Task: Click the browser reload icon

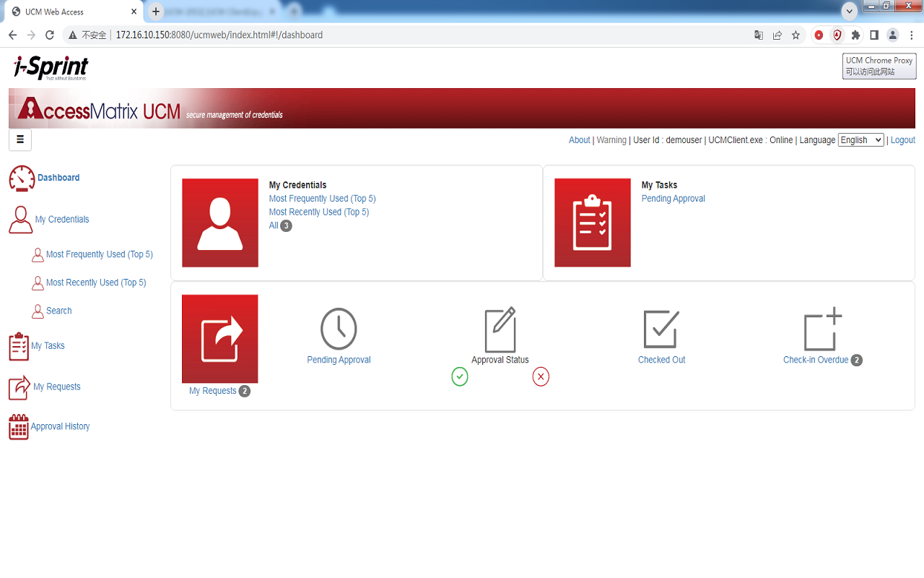Action: [50, 35]
